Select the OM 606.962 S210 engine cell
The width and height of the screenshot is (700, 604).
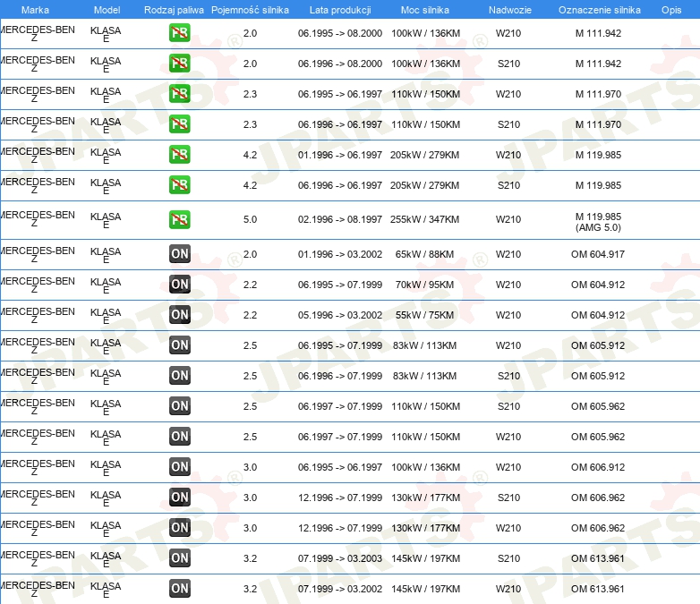tap(598, 498)
